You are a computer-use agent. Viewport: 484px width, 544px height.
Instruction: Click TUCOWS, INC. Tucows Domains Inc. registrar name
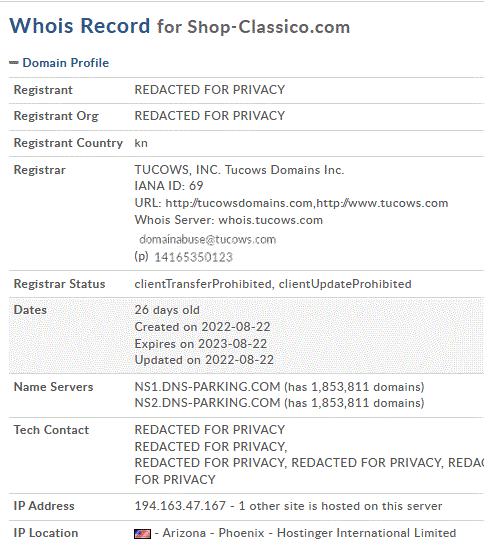239,170
